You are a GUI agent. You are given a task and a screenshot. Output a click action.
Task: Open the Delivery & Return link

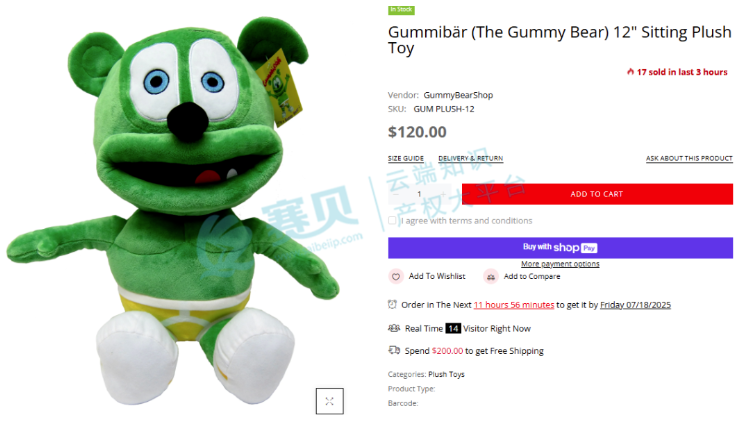[x=471, y=159]
